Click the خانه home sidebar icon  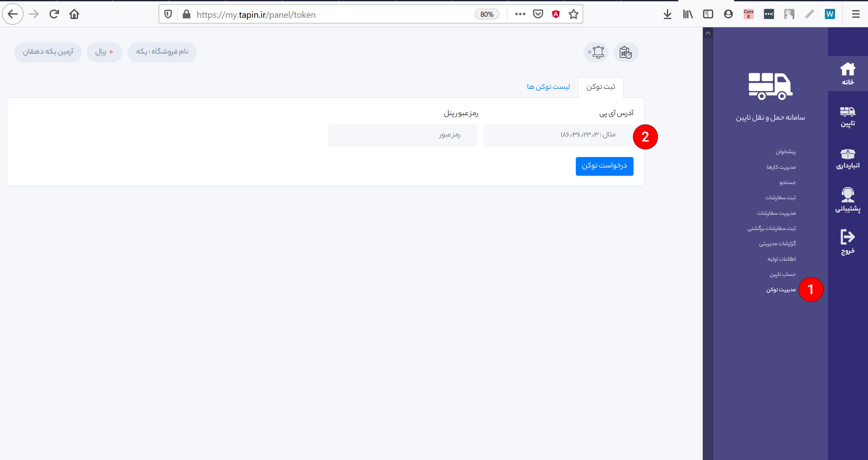point(848,74)
